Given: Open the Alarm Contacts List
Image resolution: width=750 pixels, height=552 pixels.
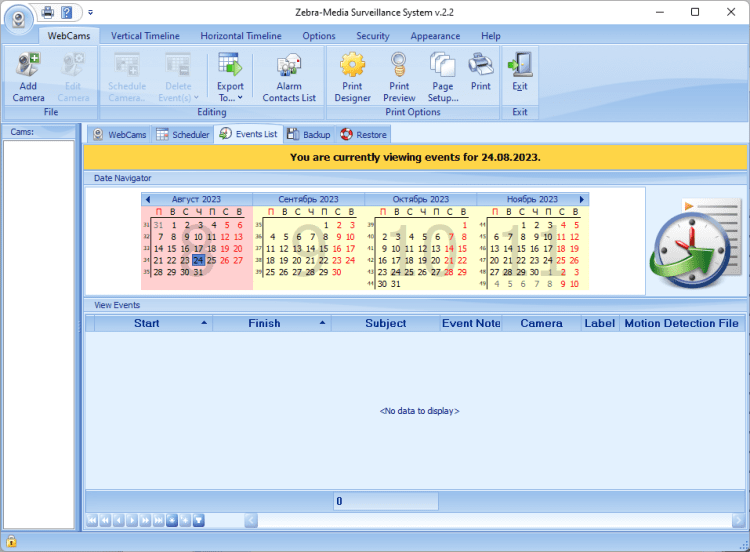Looking at the screenshot, I should click(x=289, y=77).
